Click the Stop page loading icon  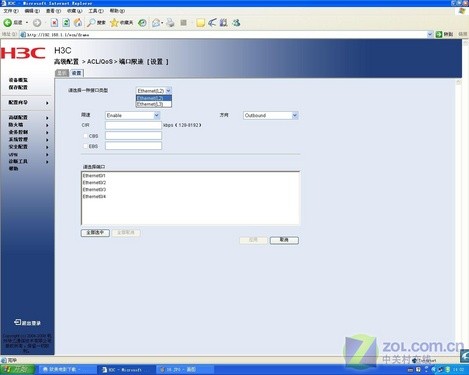(x=54, y=23)
